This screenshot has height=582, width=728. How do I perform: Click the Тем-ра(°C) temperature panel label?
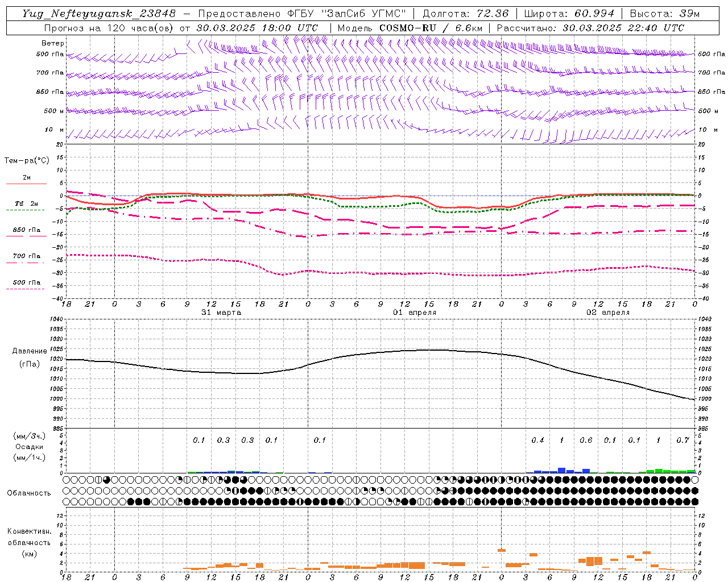(27, 161)
